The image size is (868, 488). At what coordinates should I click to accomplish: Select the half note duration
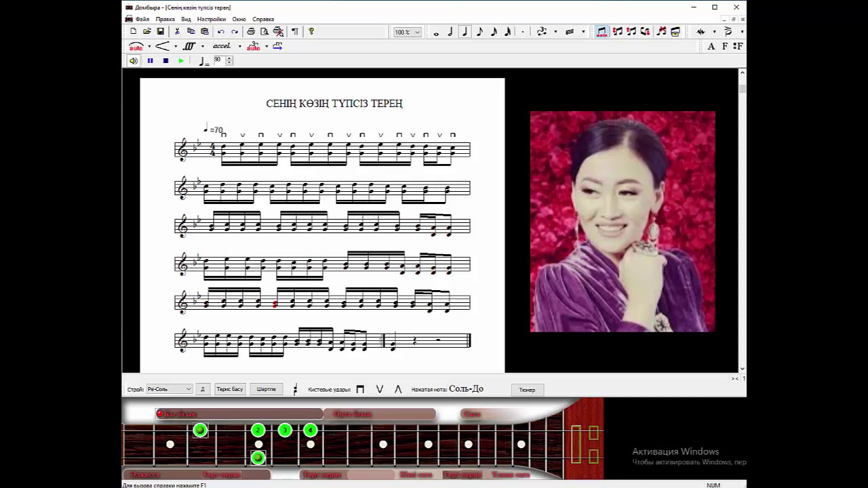450,32
